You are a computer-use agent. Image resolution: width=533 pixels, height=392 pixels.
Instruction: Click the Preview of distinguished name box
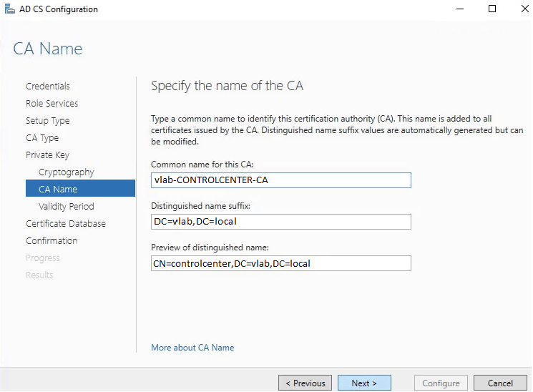(281, 263)
